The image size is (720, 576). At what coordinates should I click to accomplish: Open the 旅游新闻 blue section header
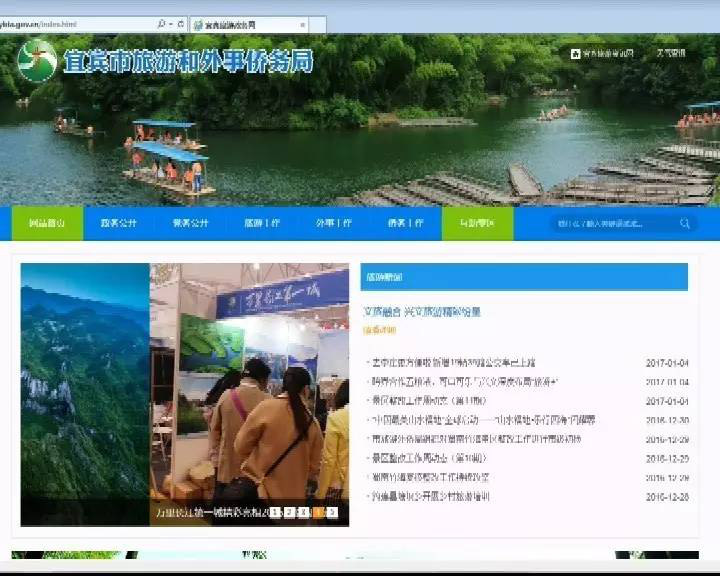[524, 277]
